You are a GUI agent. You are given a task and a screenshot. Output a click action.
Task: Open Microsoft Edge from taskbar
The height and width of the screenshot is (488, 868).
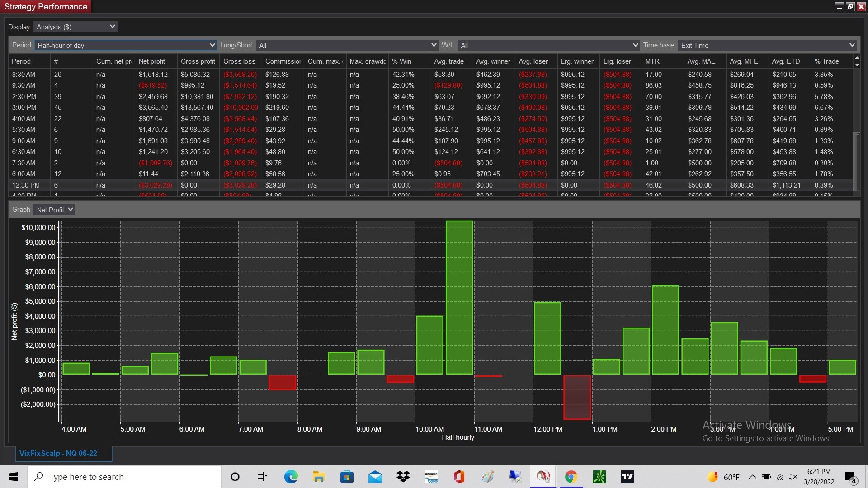point(291,477)
